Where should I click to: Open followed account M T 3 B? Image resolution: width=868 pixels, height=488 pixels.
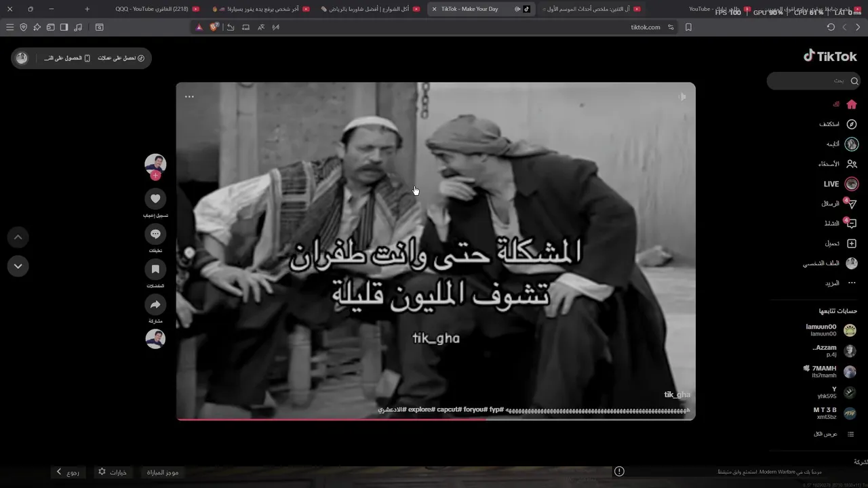(835, 413)
